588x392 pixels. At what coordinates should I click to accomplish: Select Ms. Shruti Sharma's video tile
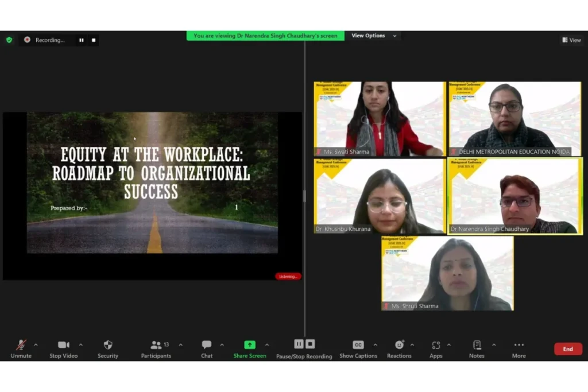pyautogui.click(x=447, y=273)
